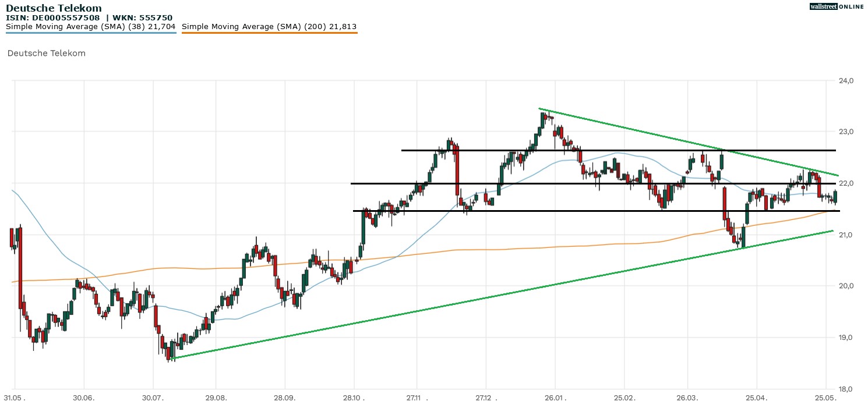Image resolution: width=868 pixels, height=401 pixels.
Task: Click the bold Deutsche Telekom title
Action: [54, 8]
